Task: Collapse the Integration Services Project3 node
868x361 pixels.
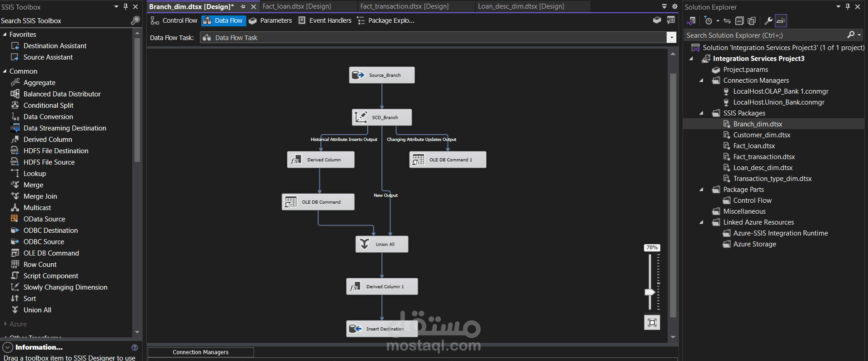Action: pos(691,59)
